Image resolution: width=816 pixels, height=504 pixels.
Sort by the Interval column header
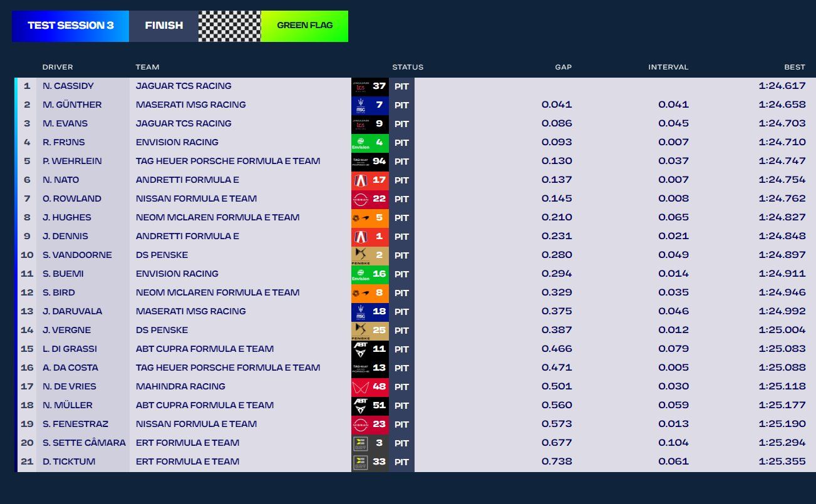tap(668, 67)
